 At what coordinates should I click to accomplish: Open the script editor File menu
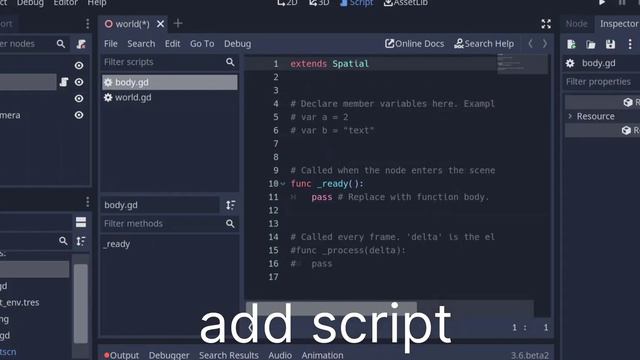(x=111, y=44)
